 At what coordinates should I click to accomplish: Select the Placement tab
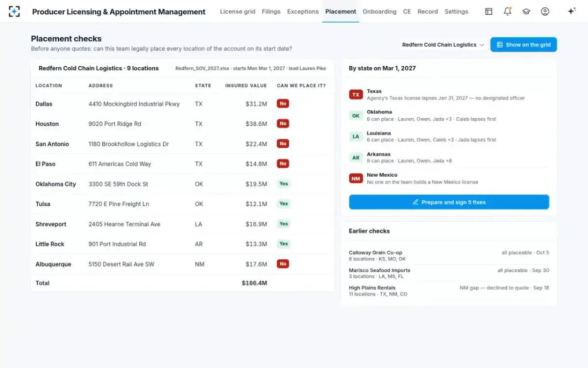coord(341,11)
